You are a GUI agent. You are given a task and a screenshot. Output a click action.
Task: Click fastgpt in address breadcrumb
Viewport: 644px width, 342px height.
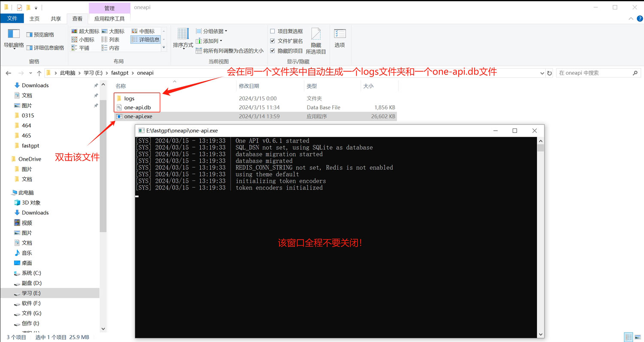120,73
